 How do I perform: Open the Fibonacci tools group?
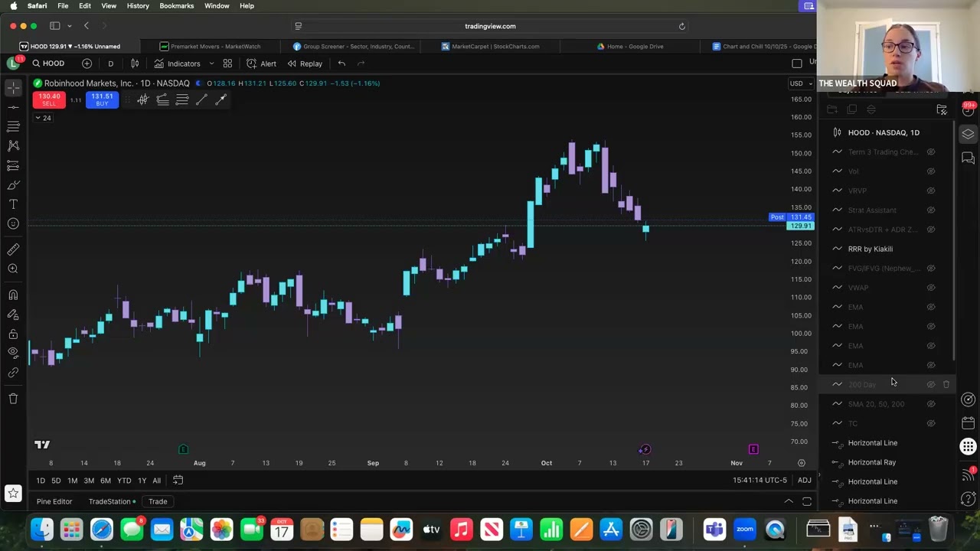[13, 126]
